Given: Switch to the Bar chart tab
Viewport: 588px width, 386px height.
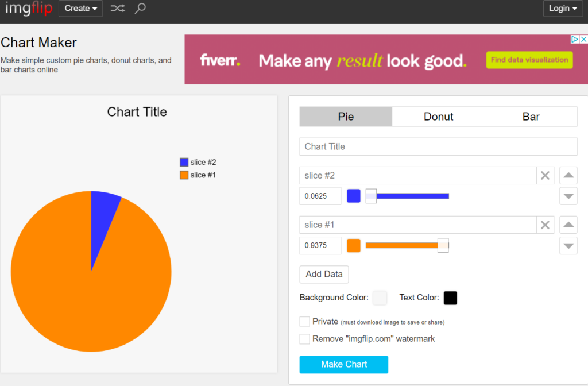Looking at the screenshot, I should (531, 116).
